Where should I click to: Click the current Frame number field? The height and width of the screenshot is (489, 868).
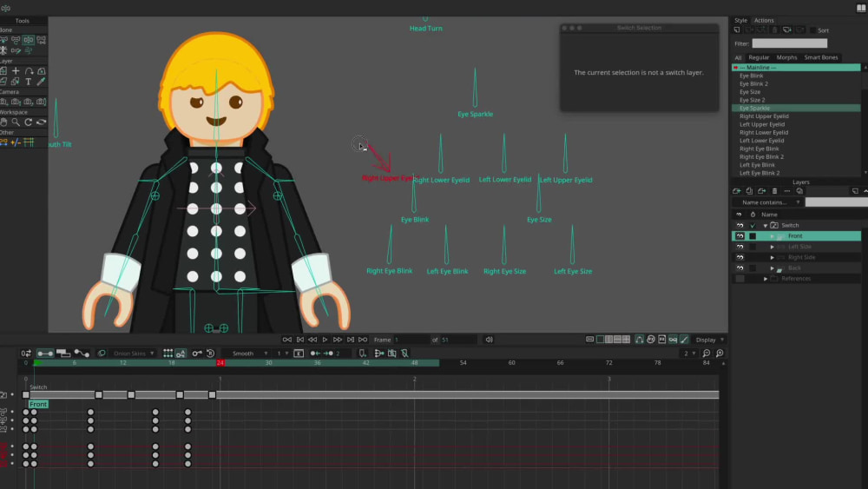411,340
